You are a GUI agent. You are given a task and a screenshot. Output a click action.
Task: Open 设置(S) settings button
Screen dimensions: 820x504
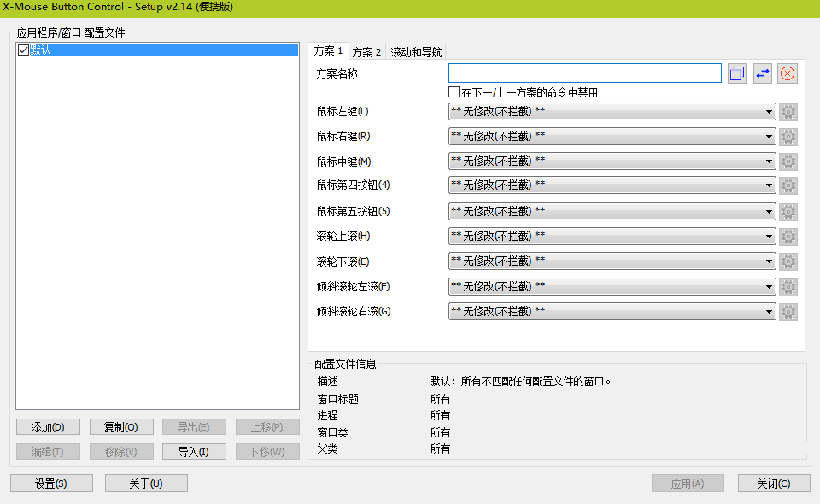click(51, 483)
